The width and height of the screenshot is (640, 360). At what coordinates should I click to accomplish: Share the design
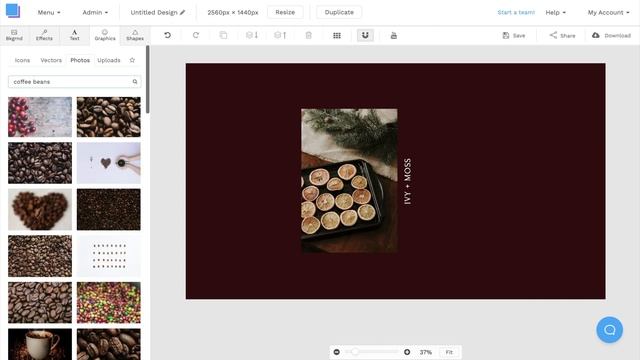pyautogui.click(x=562, y=36)
